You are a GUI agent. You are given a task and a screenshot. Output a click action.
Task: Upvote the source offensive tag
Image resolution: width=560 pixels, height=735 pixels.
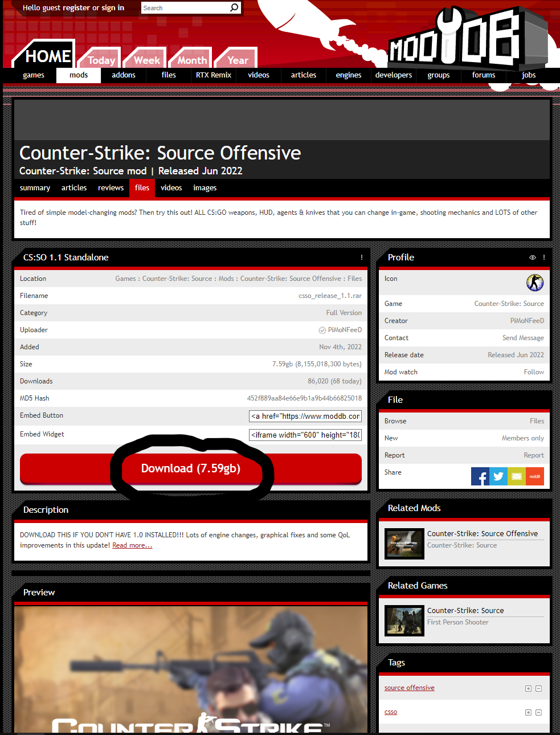point(528,688)
